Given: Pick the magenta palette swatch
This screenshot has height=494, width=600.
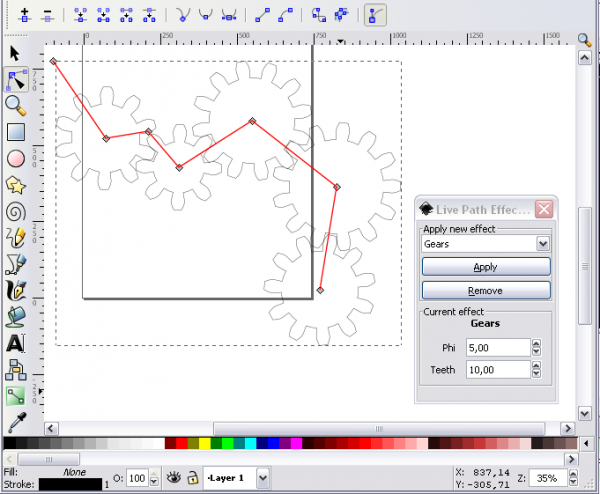Looking at the screenshot, I should [x=296, y=443].
